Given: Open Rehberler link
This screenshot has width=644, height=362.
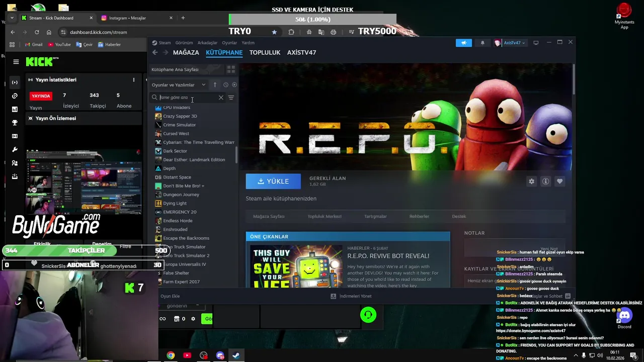Looking at the screenshot, I should (x=419, y=216).
